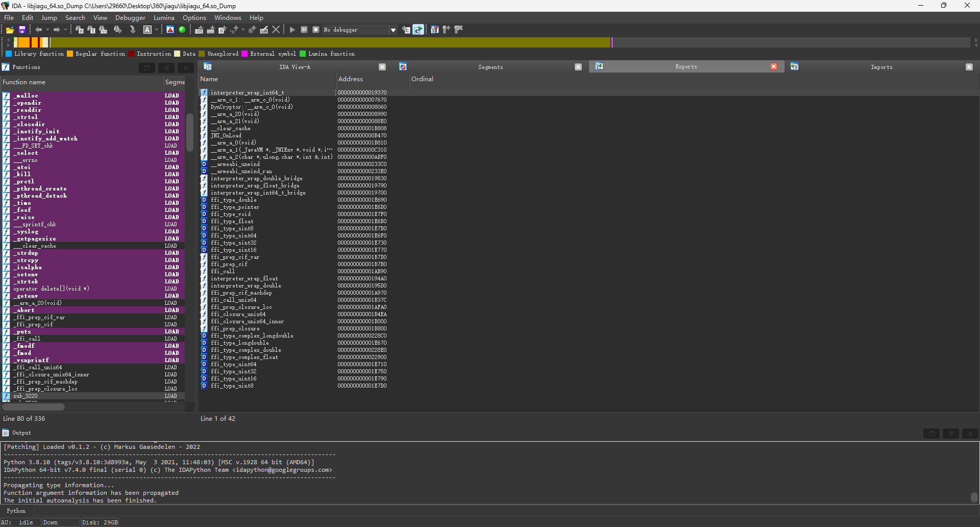The width and height of the screenshot is (980, 527).
Task: Open the File menu
Action: (9, 18)
